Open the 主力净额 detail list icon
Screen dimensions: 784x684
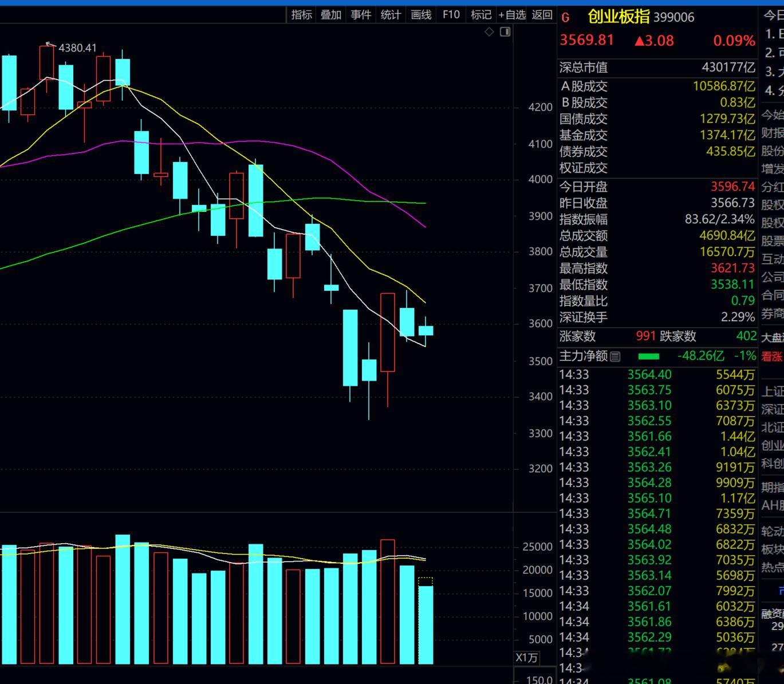(x=616, y=357)
